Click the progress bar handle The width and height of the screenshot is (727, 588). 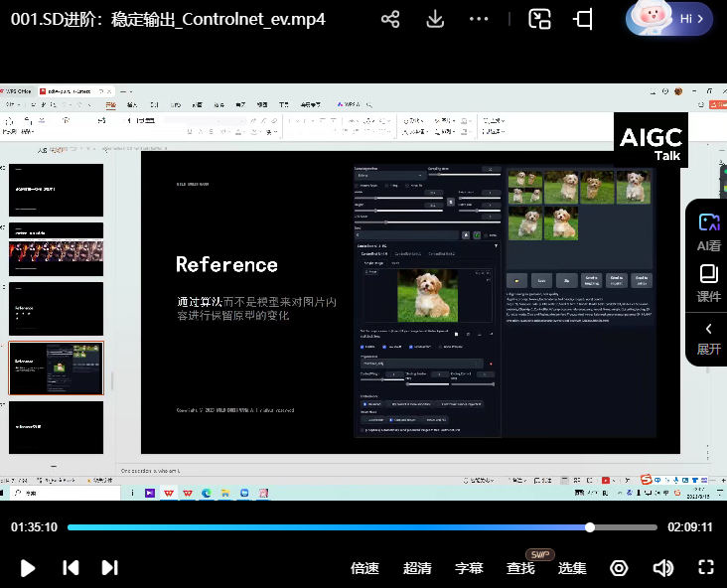click(x=590, y=527)
